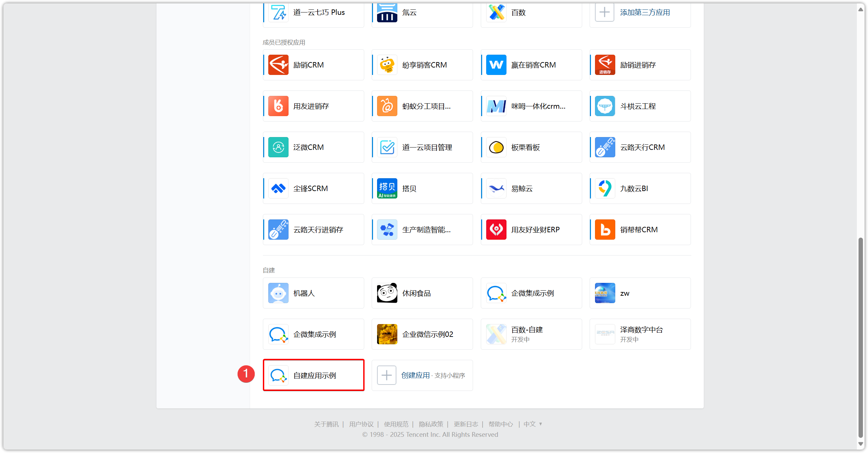Click the 销帮帮CRM orange icon
Viewport: 868px width, 453px height.
(605, 230)
